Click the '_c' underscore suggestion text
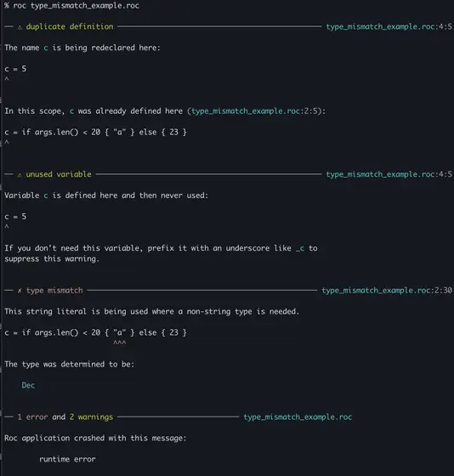The height and width of the screenshot is (476, 454). (x=300, y=248)
